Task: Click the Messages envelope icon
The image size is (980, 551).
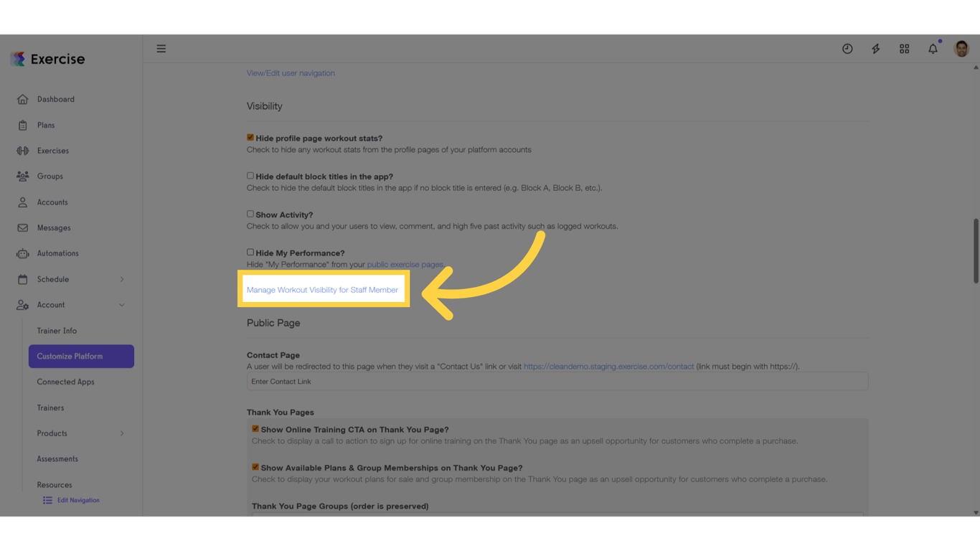Action: pos(23,227)
